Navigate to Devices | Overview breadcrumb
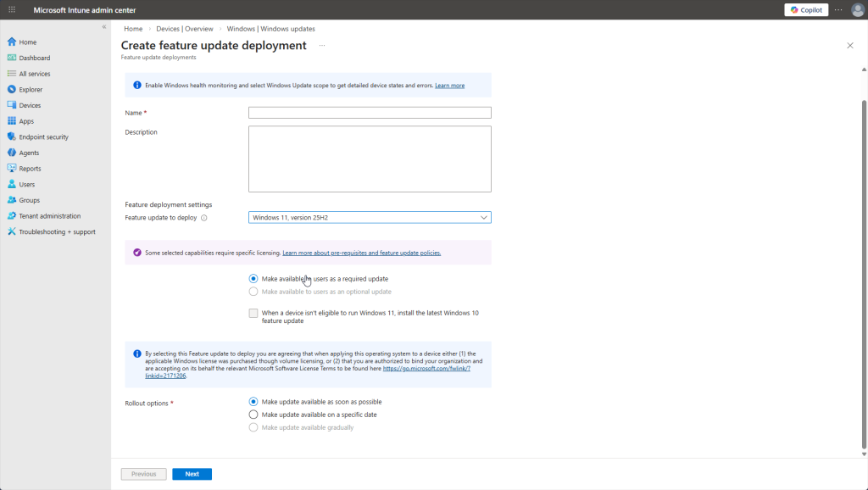 184,29
